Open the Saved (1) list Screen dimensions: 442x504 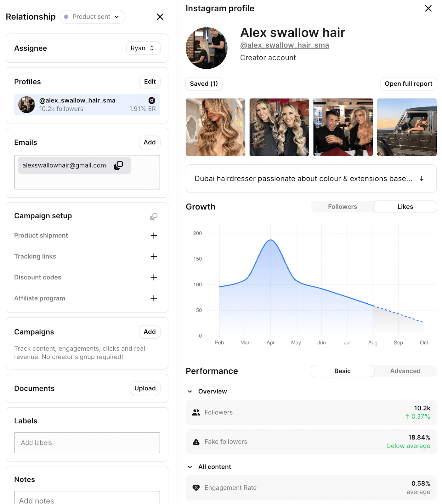(204, 84)
